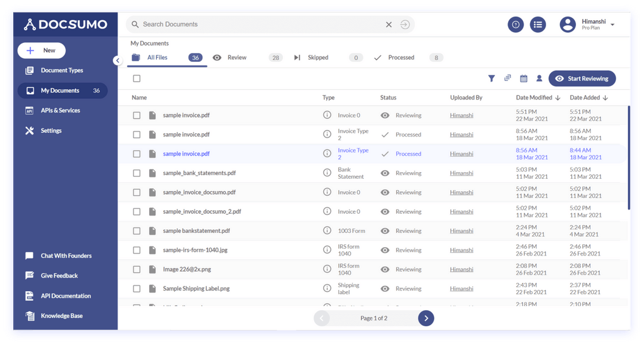Sort by Date Modified descending arrow

(557, 97)
